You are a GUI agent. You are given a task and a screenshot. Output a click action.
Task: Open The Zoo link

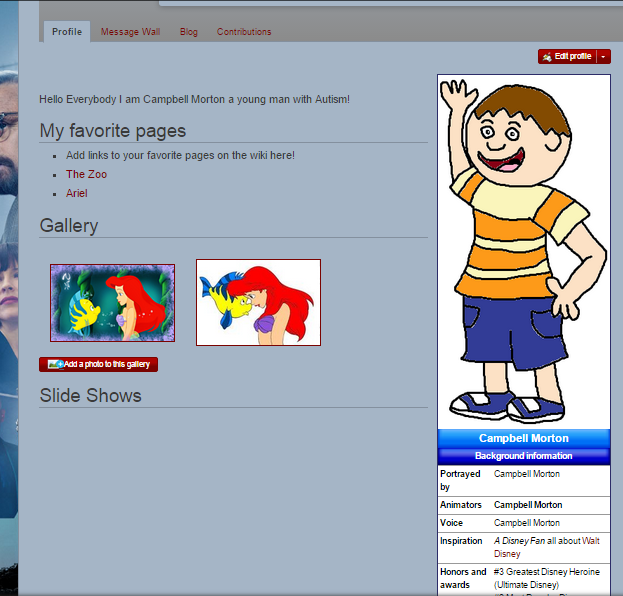[x=86, y=174]
